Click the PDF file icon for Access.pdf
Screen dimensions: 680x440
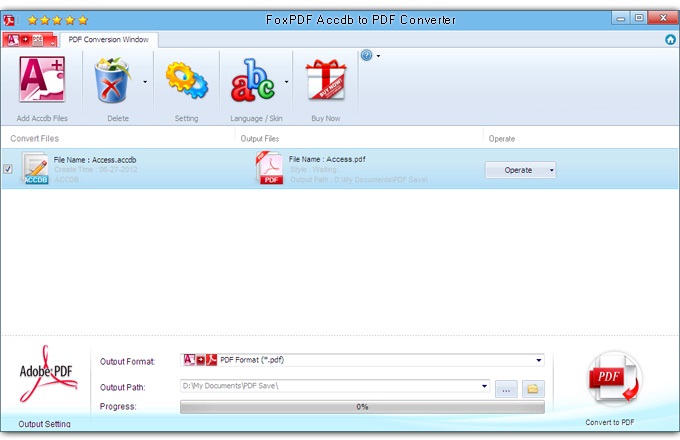(269, 168)
